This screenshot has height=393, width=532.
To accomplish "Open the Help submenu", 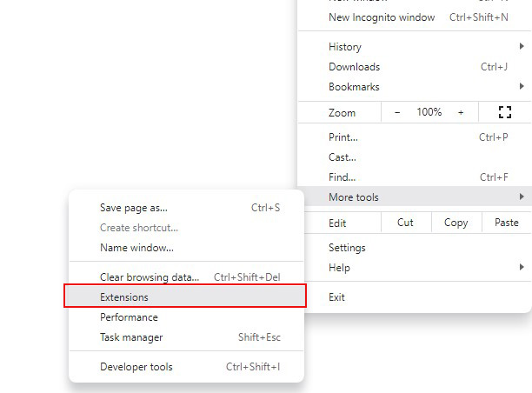I will coord(418,268).
